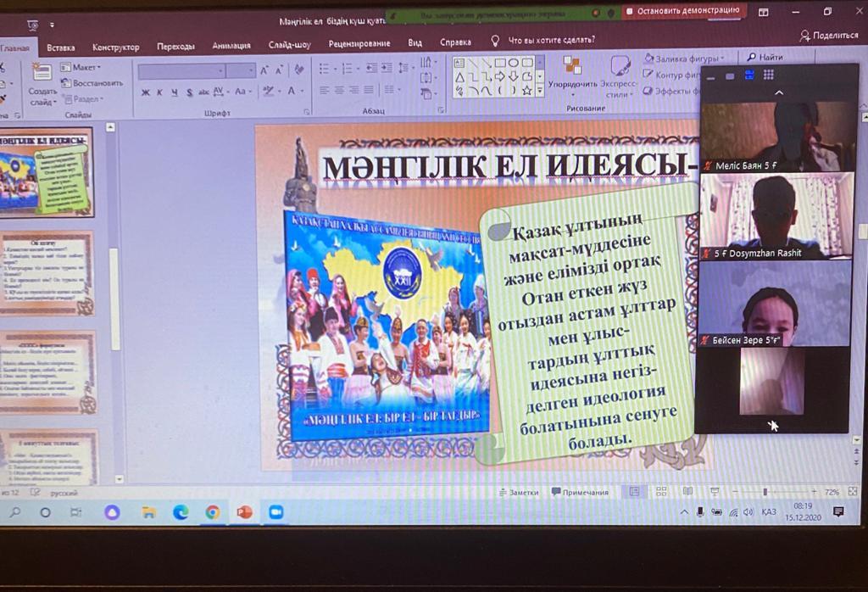The width and height of the screenshot is (868, 592).
Task: Toggle the Notes (Заметки) pane
Action: 519,492
